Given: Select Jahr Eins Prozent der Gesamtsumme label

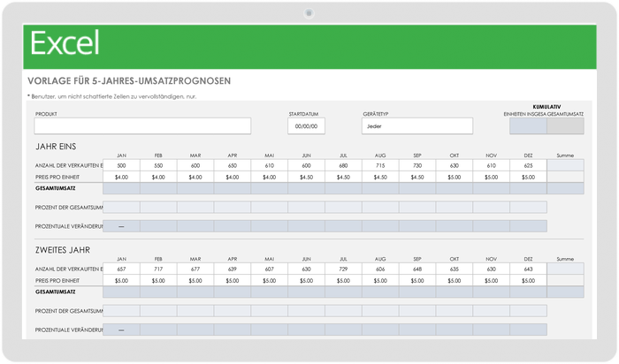Looking at the screenshot, I should pyautogui.click(x=69, y=208).
